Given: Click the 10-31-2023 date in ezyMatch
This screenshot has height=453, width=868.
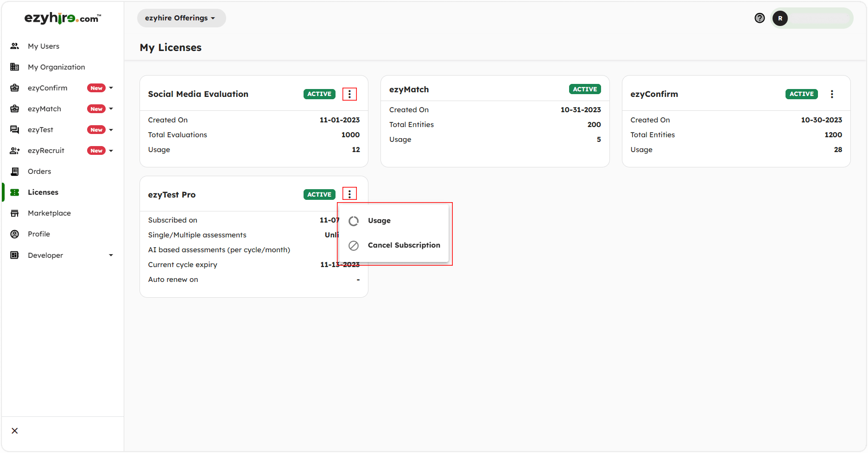Looking at the screenshot, I should 581,109.
